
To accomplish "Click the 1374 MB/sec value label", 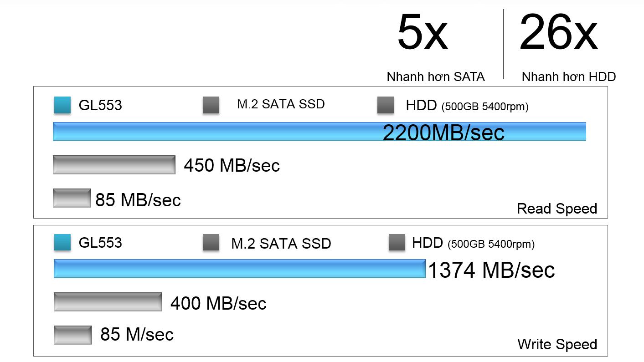I will coord(492,270).
